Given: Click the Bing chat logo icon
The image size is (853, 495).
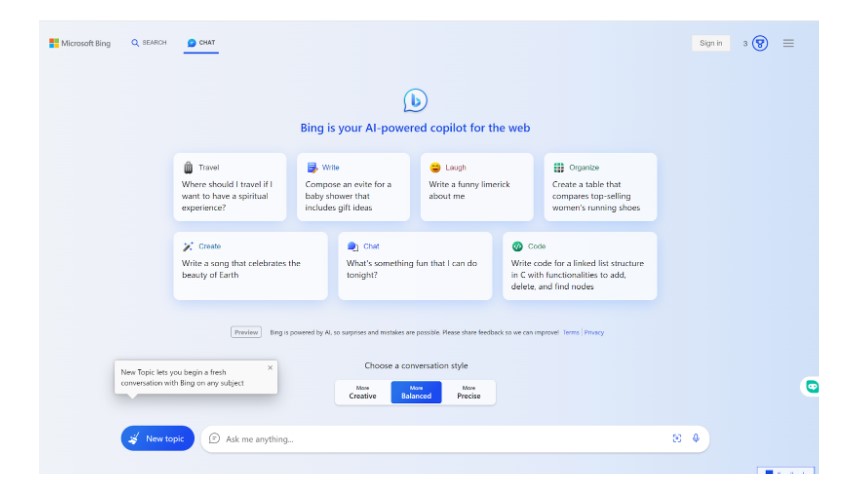Looking at the screenshot, I should tap(415, 100).
